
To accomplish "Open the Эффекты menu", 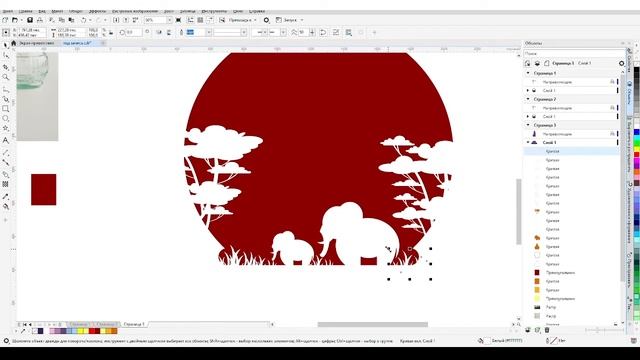I will pos(98,11).
